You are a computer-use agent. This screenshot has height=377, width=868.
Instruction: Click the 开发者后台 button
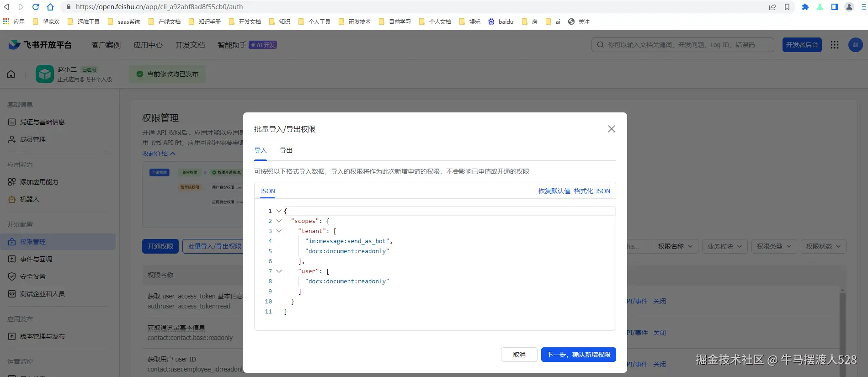coord(802,45)
